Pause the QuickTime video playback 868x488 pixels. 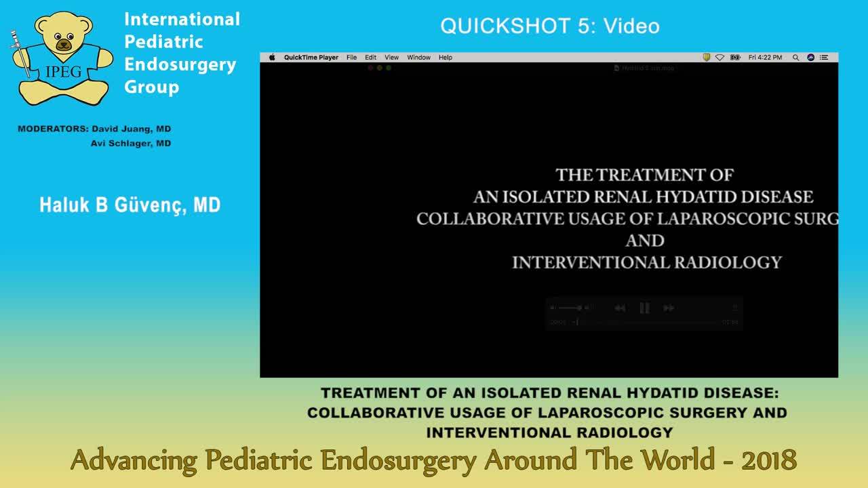[644, 308]
